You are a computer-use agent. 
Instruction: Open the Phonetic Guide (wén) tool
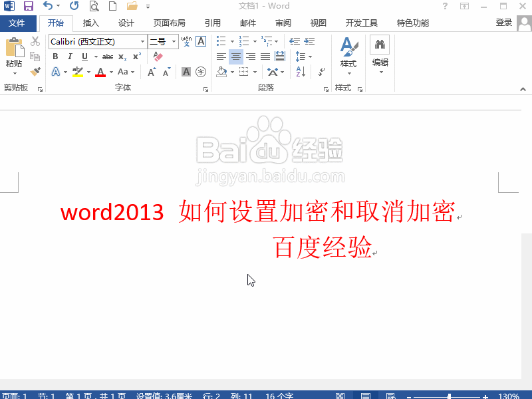(x=186, y=41)
